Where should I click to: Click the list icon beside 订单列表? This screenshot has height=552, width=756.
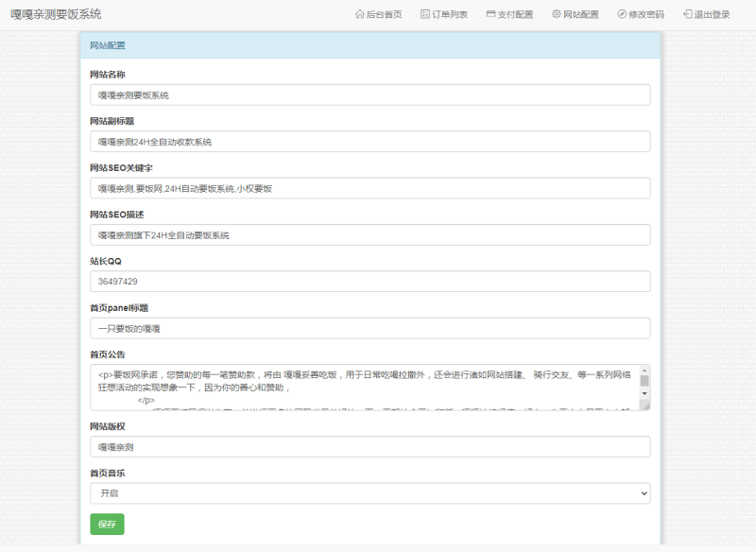tap(424, 14)
